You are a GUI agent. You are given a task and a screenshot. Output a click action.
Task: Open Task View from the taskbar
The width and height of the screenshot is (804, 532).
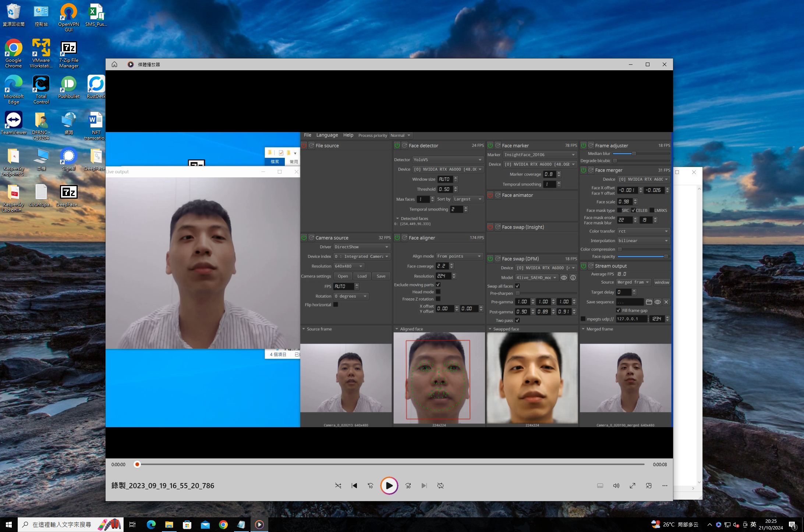click(x=132, y=525)
